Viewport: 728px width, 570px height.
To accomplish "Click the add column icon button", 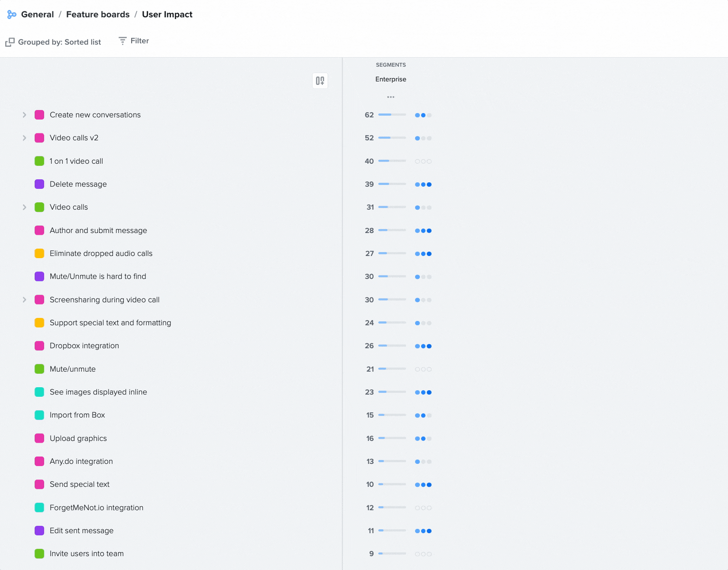I will tap(320, 81).
